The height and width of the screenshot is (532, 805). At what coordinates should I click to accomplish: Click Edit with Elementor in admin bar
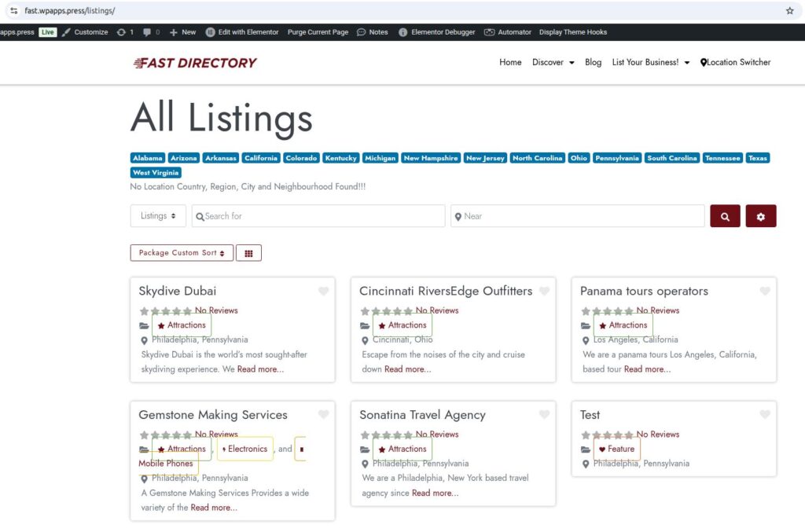[x=242, y=32]
